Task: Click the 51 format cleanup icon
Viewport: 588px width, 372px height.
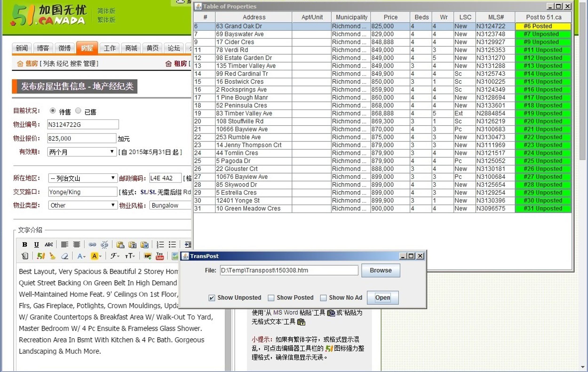Action: [x=40, y=256]
